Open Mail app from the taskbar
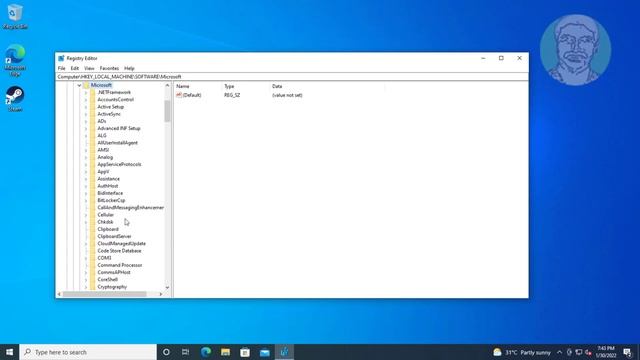 264,352
